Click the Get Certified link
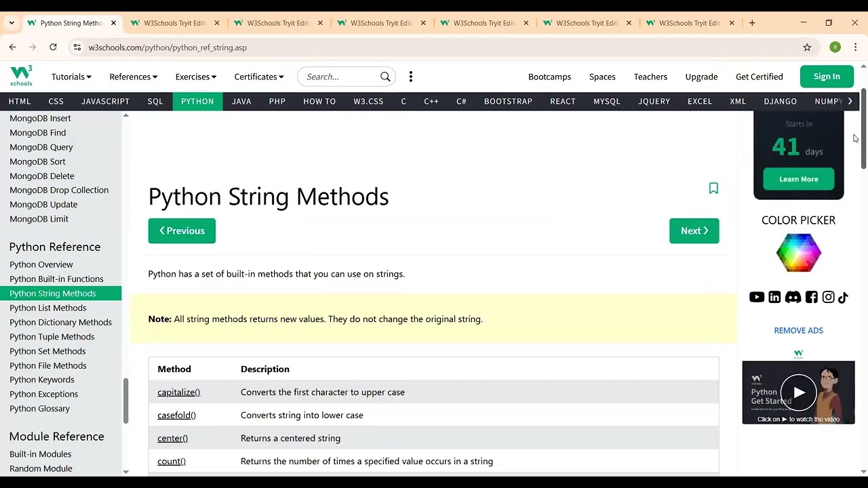868x488 pixels. [759, 77]
